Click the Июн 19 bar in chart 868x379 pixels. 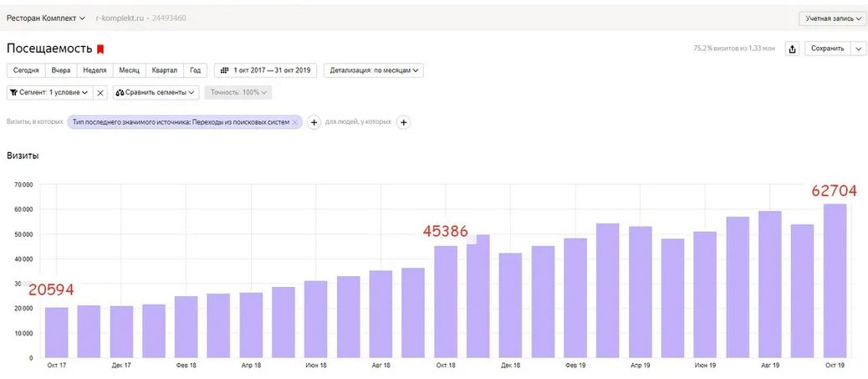705,294
